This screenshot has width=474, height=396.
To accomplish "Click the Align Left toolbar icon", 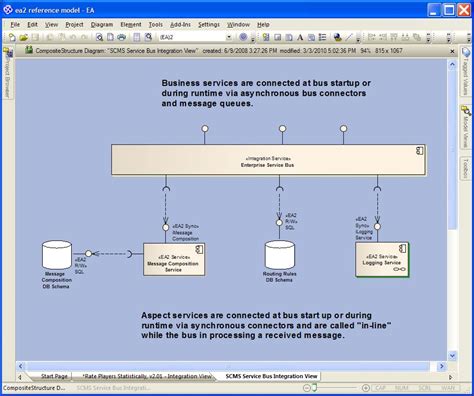I will [x=371, y=37].
